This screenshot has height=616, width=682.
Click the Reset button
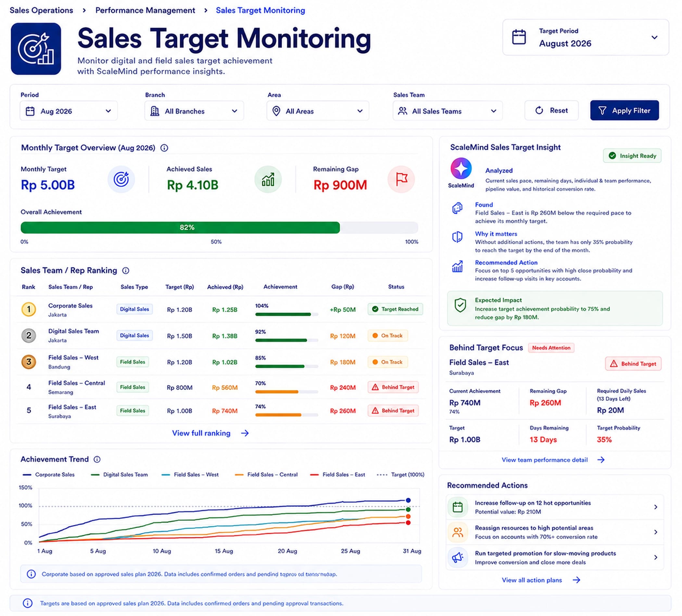point(551,110)
